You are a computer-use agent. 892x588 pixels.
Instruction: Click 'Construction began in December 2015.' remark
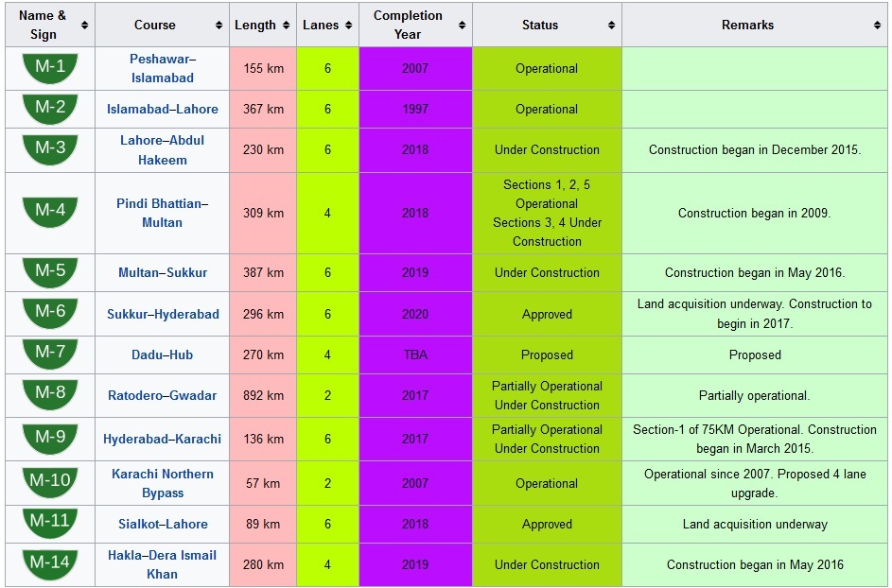755,150
